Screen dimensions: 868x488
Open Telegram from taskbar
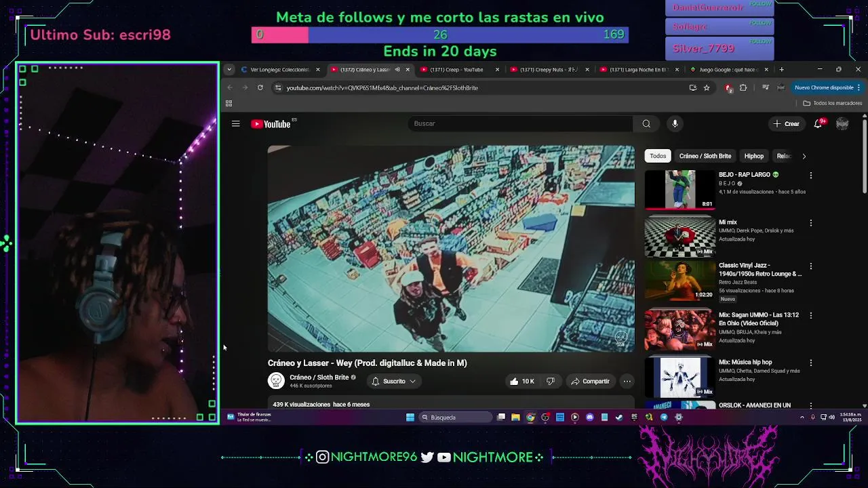point(664,418)
